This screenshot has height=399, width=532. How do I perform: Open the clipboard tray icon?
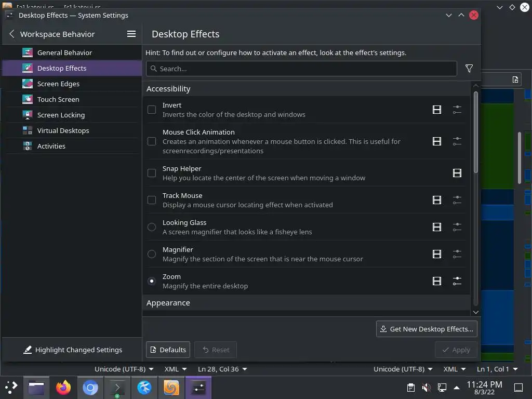pyautogui.click(x=410, y=388)
